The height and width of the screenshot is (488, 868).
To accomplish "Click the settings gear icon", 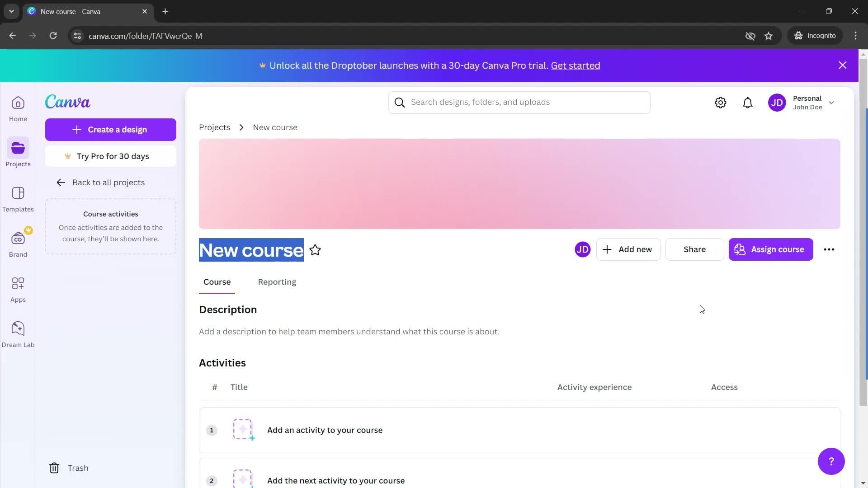I will click(721, 102).
